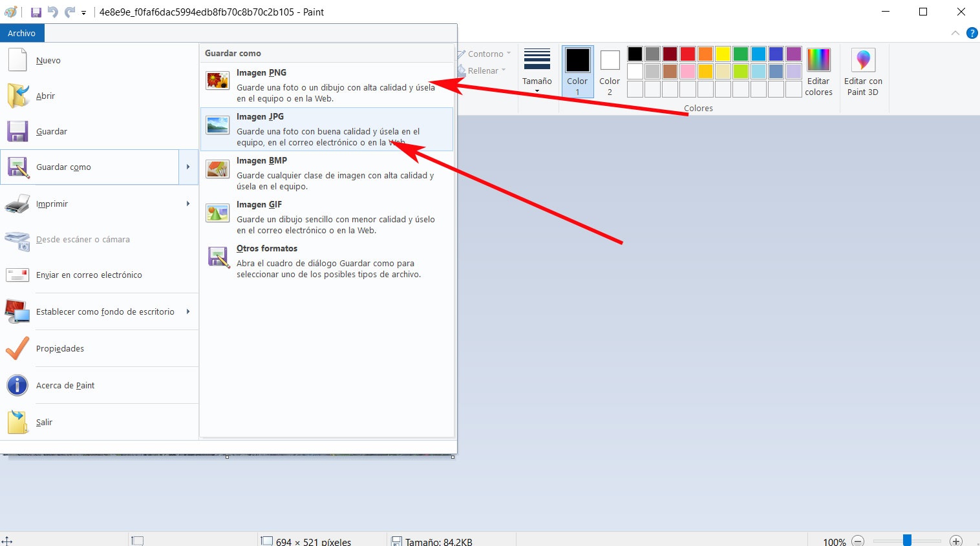
Task: Open the Tamaño line thickness dropdown
Action: (x=537, y=70)
